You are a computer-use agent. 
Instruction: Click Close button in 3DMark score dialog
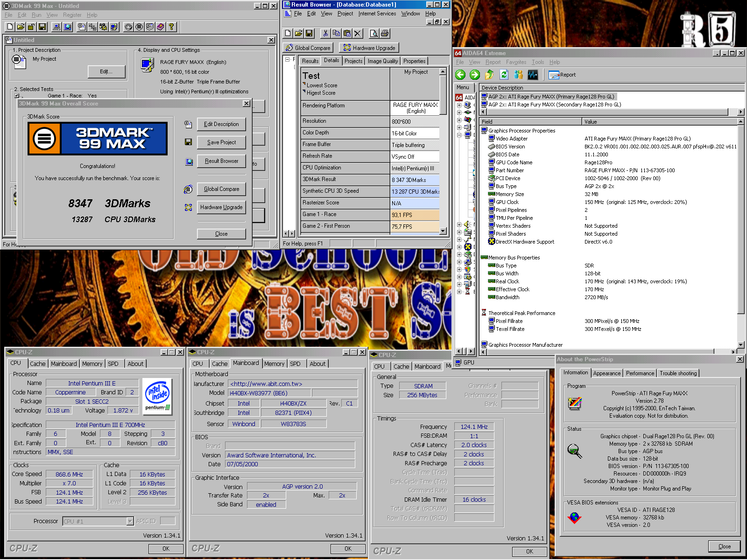[221, 234]
